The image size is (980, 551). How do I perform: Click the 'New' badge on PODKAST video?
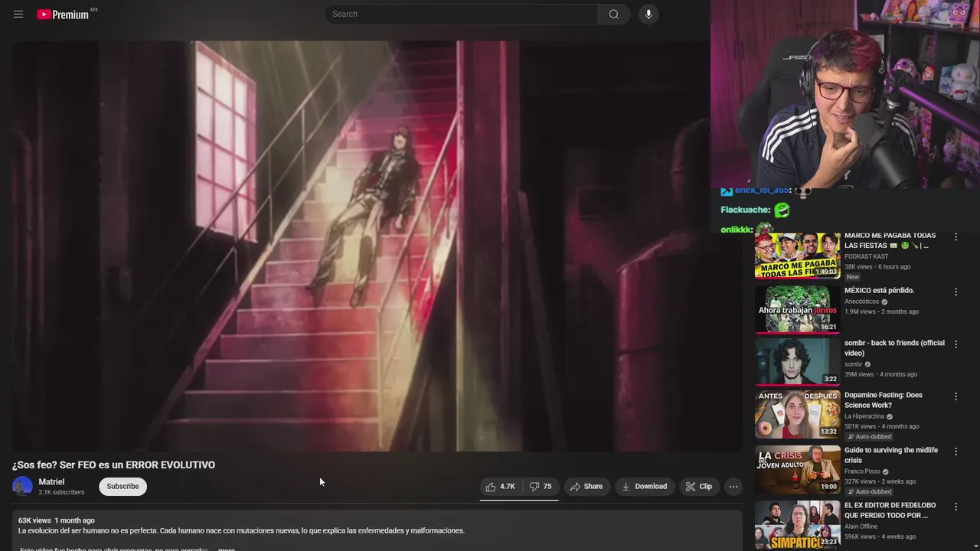pos(853,277)
